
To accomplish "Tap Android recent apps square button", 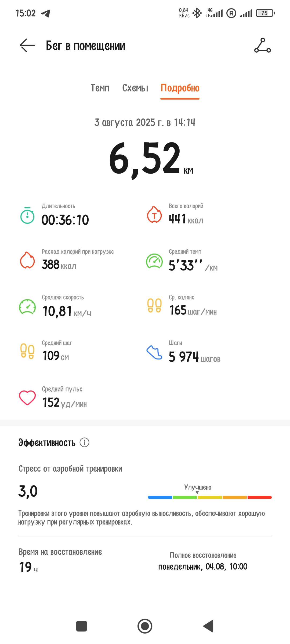I will coord(82,626).
